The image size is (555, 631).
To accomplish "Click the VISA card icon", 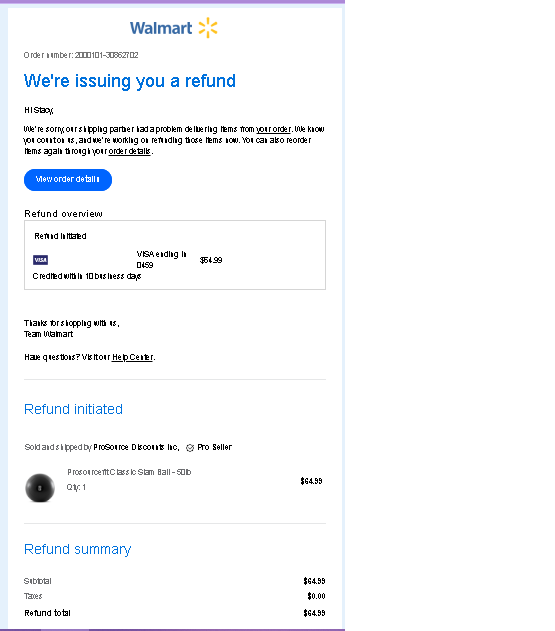I will 40,260.
